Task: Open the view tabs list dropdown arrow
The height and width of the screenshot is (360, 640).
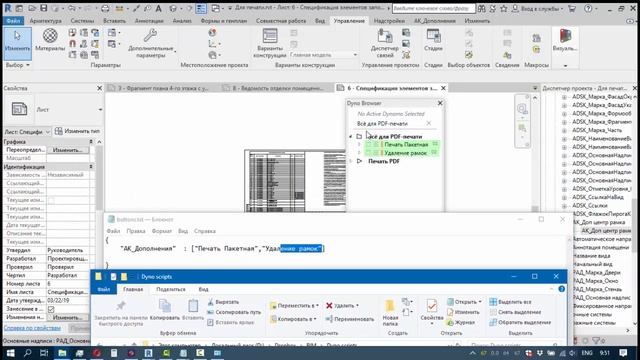Action: pyautogui.click(x=535, y=88)
